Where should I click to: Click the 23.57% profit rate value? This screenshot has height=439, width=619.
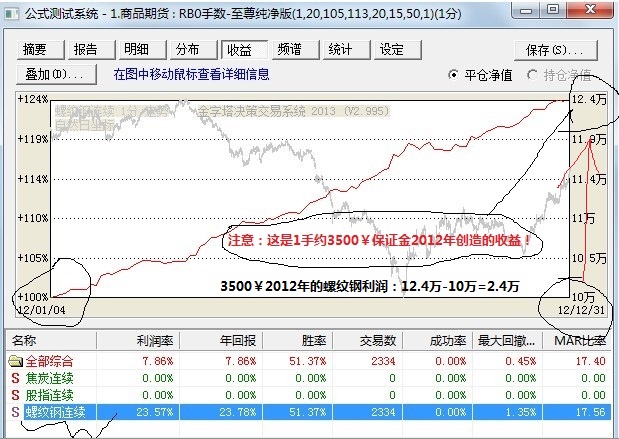pyautogui.click(x=155, y=412)
